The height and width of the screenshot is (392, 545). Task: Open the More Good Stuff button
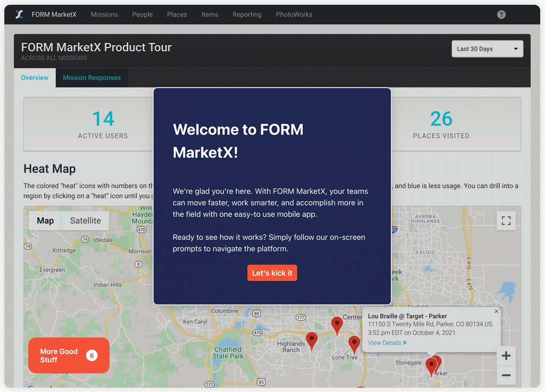pyautogui.click(x=69, y=356)
